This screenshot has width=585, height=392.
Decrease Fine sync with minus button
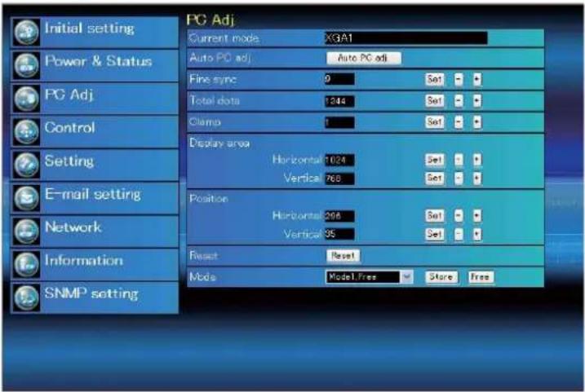[459, 79]
